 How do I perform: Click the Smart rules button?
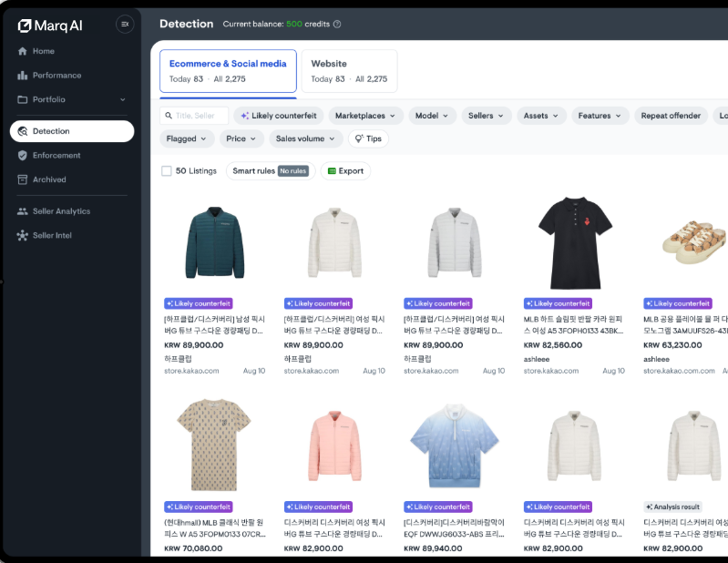point(271,170)
